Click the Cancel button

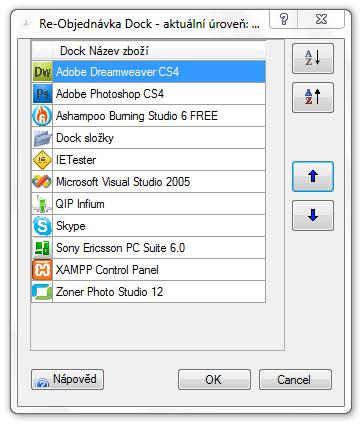pos(295,379)
